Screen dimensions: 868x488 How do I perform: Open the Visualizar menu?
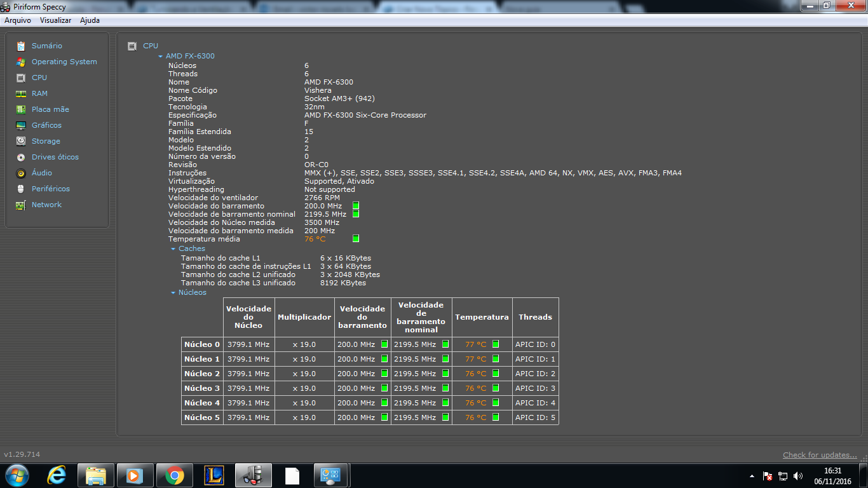(55, 20)
